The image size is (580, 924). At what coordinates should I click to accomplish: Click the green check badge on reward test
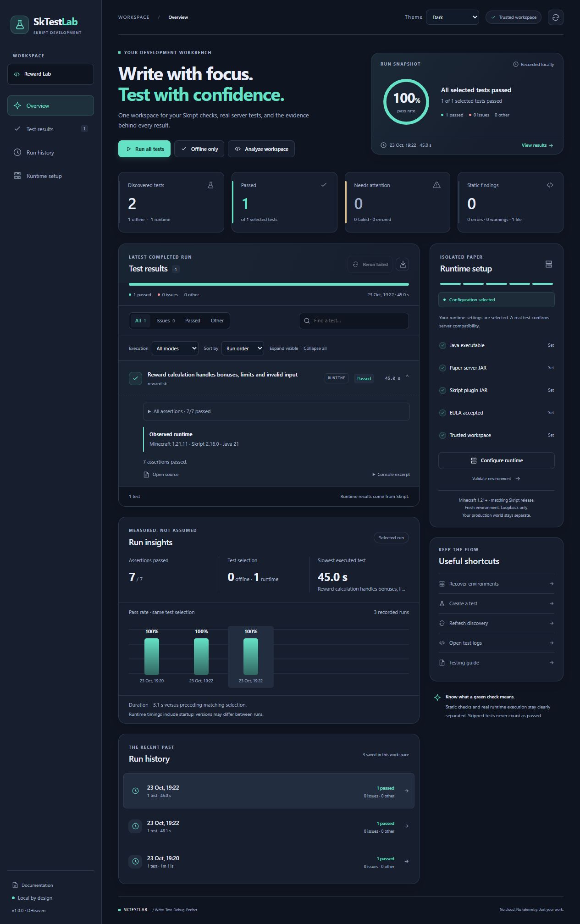(x=135, y=378)
